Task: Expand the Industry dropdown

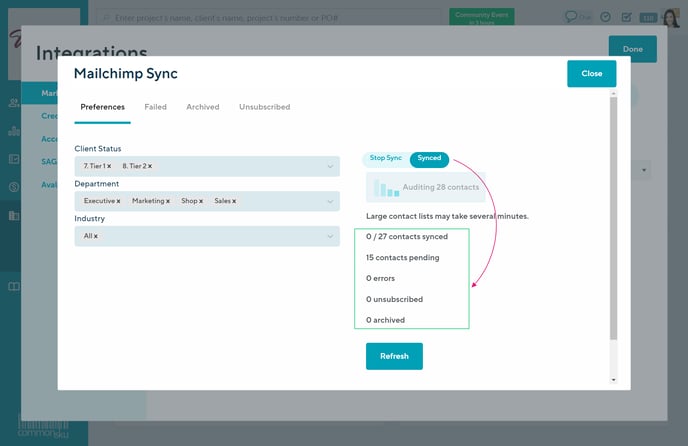Action: click(x=330, y=236)
